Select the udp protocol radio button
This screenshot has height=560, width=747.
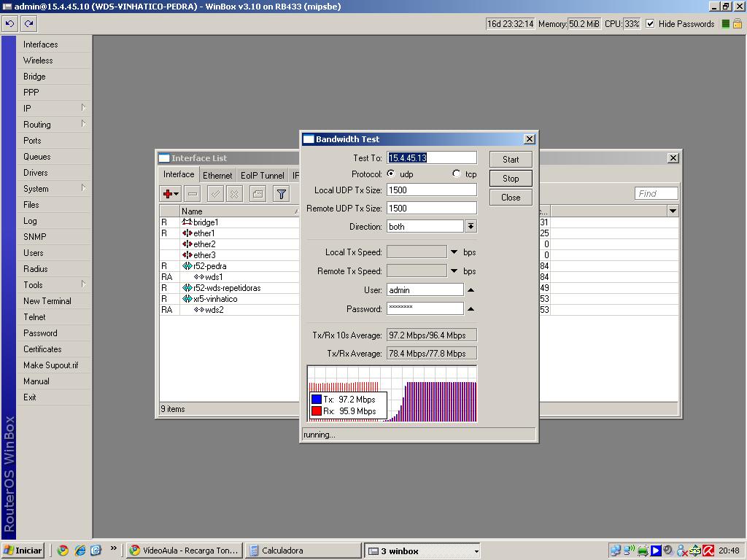[392, 174]
